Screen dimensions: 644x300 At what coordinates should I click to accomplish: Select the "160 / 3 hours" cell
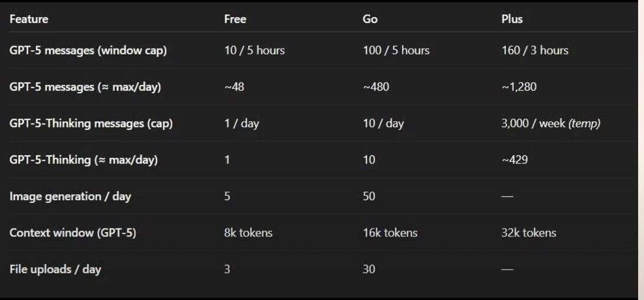point(535,50)
